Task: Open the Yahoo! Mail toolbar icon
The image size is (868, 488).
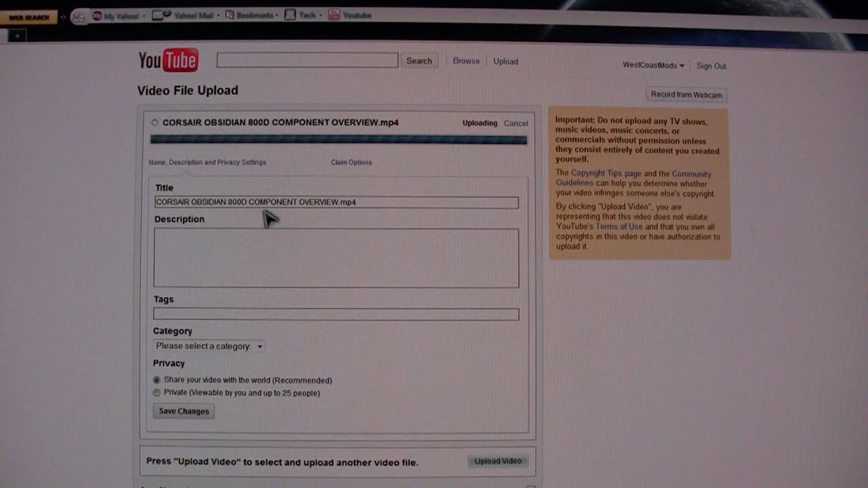Action: (161, 15)
